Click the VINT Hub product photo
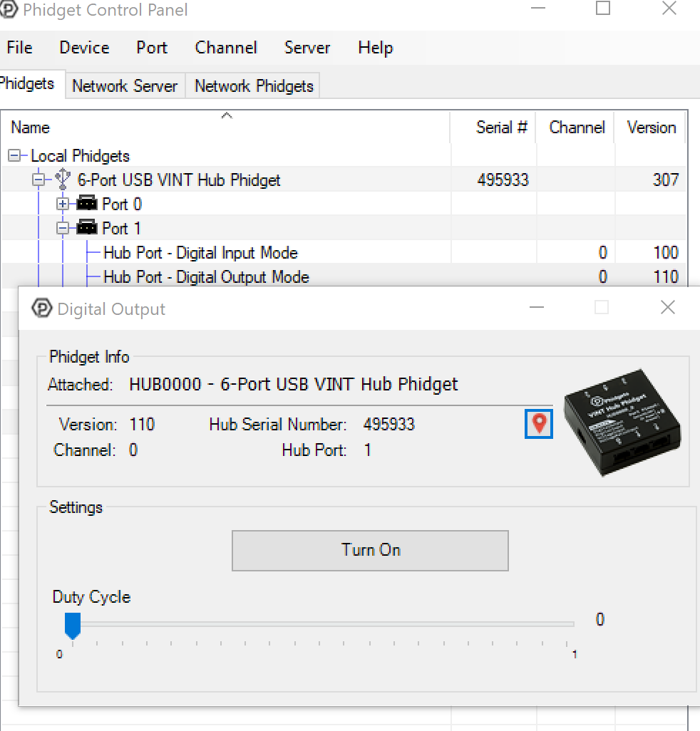This screenshot has width=700, height=731. click(622, 422)
